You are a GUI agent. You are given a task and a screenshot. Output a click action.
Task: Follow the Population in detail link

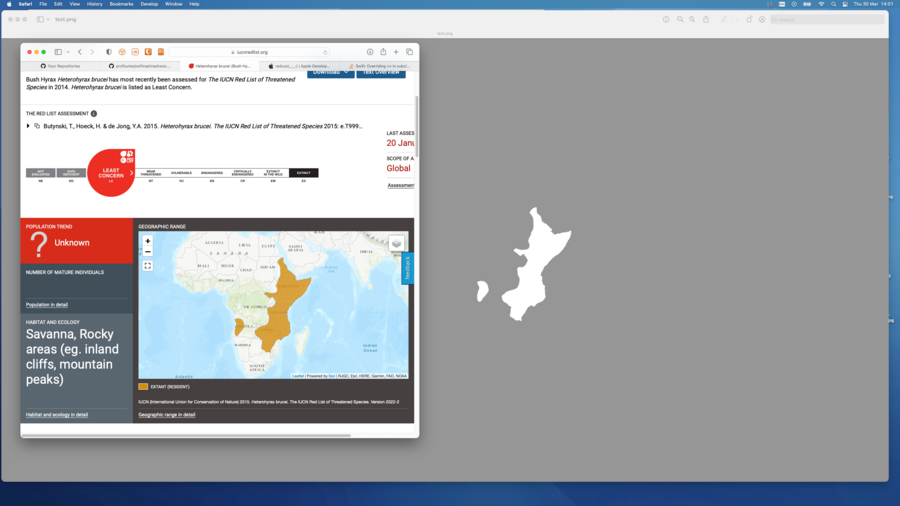tap(47, 305)
